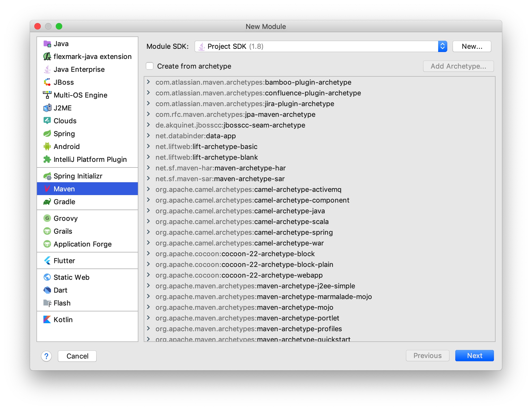Expand the bamboo-plugin-archetype node

point(148,82)
